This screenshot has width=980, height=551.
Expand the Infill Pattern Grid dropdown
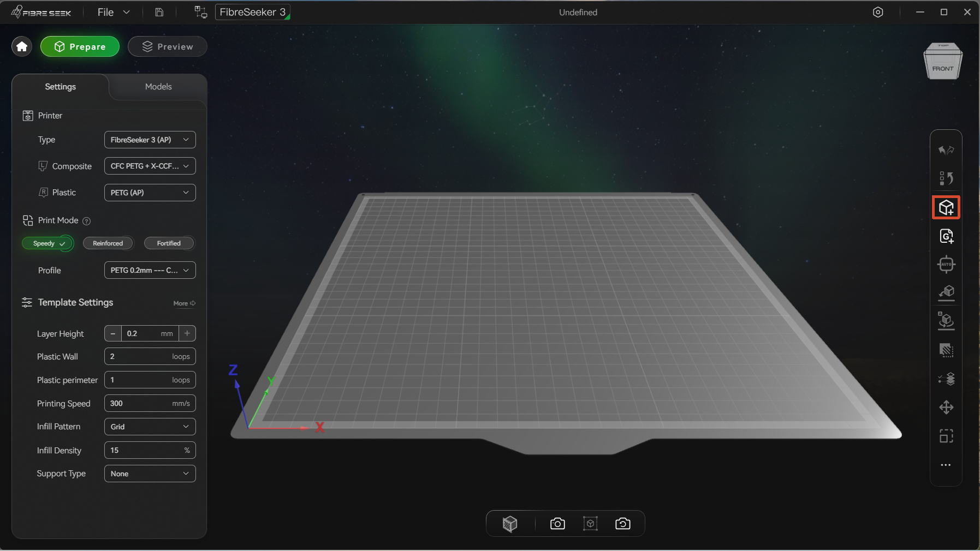pyautogui.click(x=150, y=427)
